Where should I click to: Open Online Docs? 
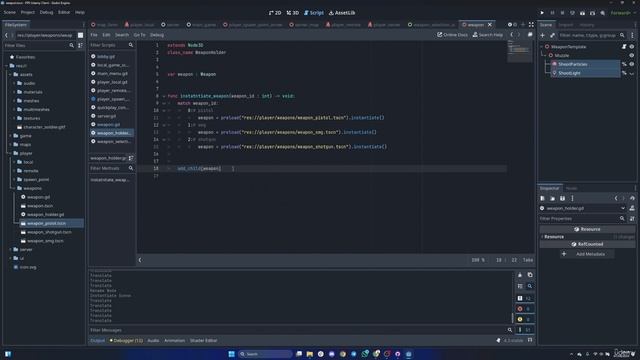click(x=452, y=35)
